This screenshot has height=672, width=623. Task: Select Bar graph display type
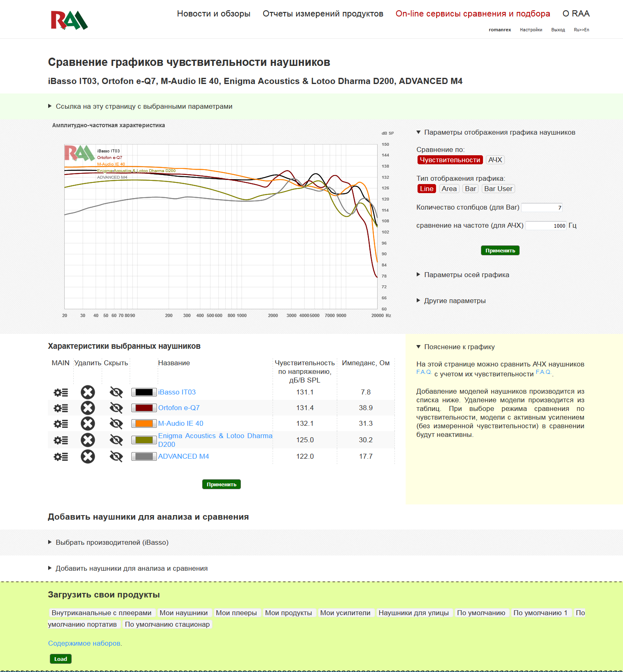471,189
